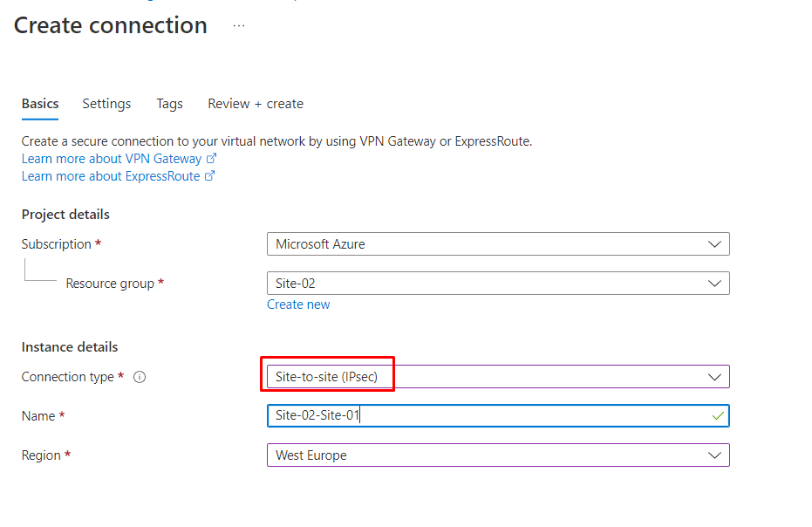Click the external link icon after VPN Gateway

pos(212,159)
